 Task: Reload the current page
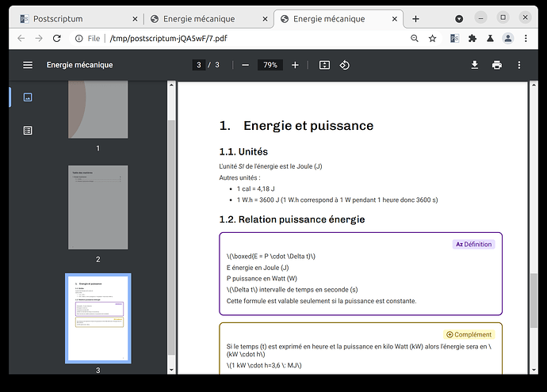click(x=56, y=38)
